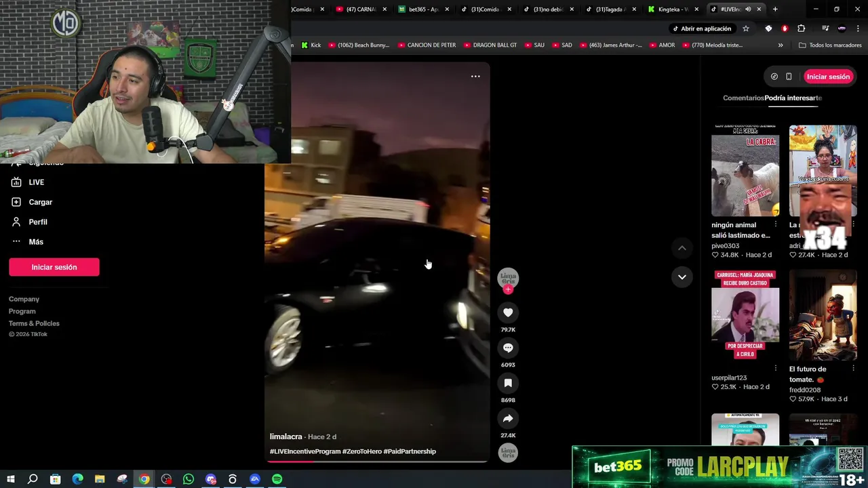The height and width of the screenshot is (488, 868).
Task: Open a new browser tab with plus
Action: click(x=775, y=9)
